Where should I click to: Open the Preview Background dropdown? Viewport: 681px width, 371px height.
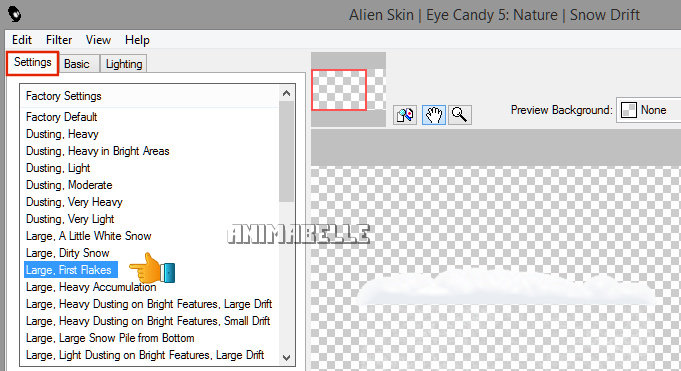[648, 110]
